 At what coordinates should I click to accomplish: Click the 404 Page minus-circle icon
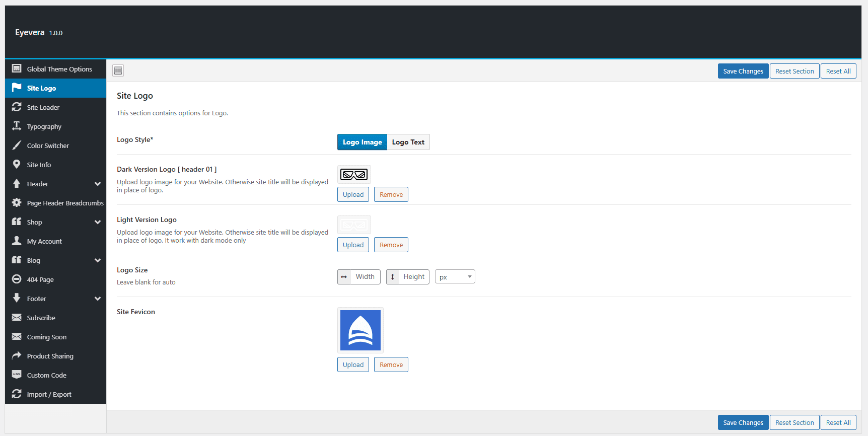click(x=17, y=279)
